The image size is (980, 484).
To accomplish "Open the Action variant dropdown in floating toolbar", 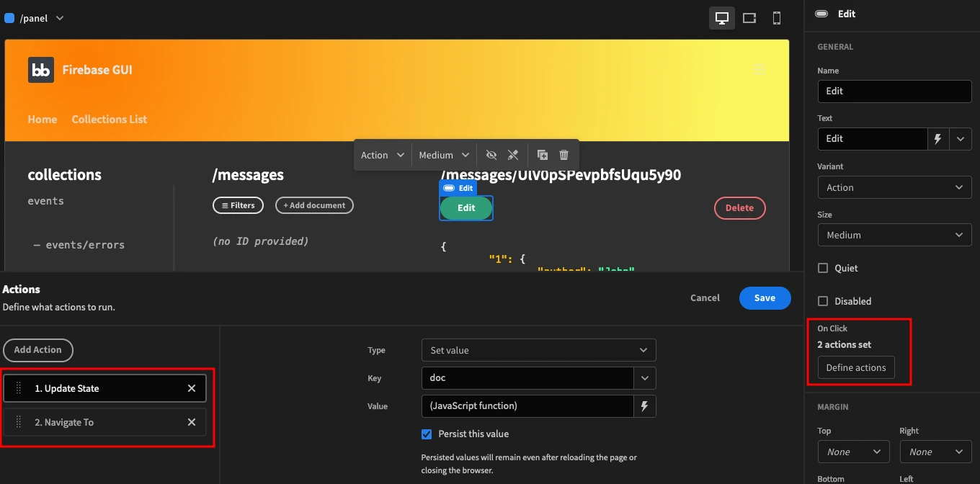I will [x=382, y=155].
